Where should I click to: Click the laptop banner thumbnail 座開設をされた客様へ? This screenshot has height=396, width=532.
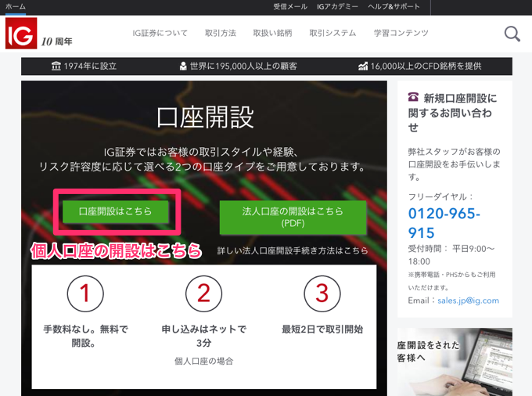click(x=455, y=362)
